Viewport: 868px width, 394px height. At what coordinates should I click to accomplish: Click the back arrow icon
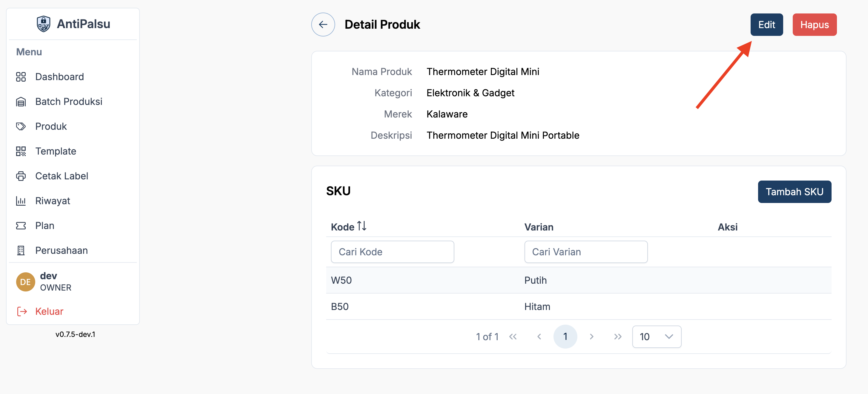point(323,24)
